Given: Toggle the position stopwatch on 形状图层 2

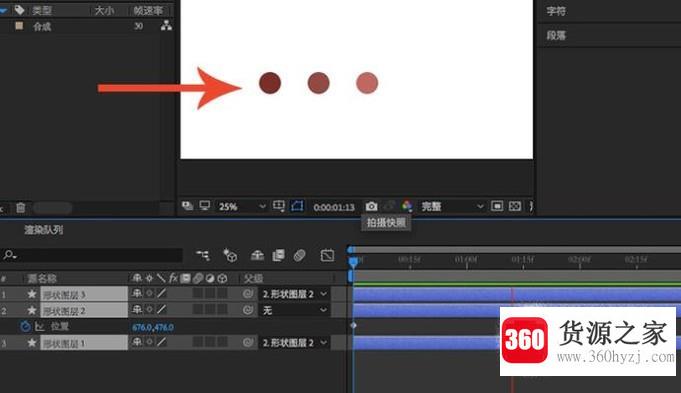Looking at the screenshot, I should (x=25, y=327).
